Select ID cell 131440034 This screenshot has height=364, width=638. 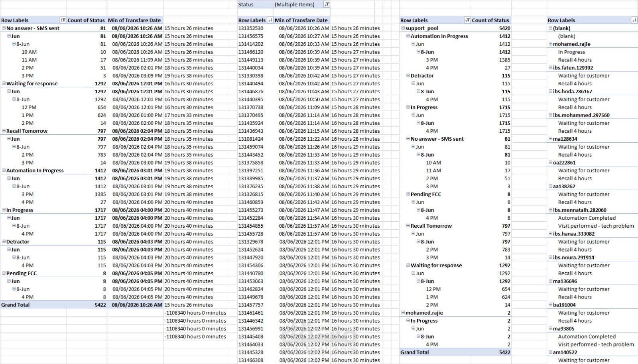[x=256, y=67]
